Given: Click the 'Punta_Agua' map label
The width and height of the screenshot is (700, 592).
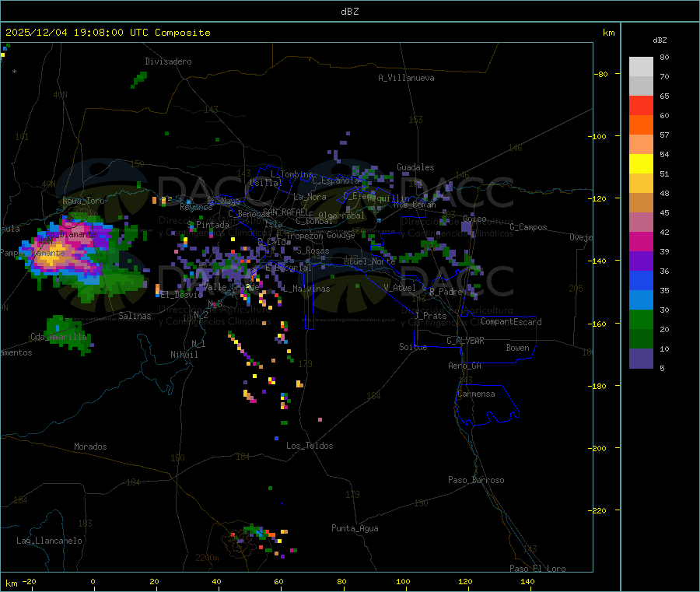Looking at the screenshot, I should 355,528.
